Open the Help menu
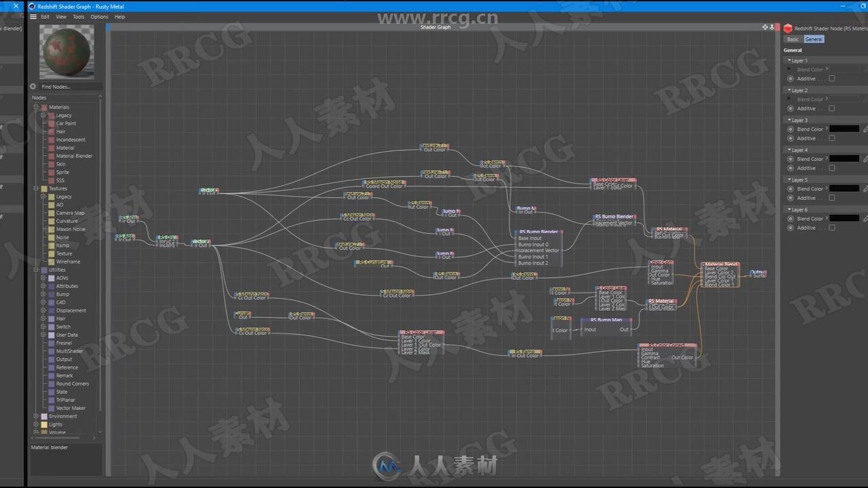 point(119,16)
